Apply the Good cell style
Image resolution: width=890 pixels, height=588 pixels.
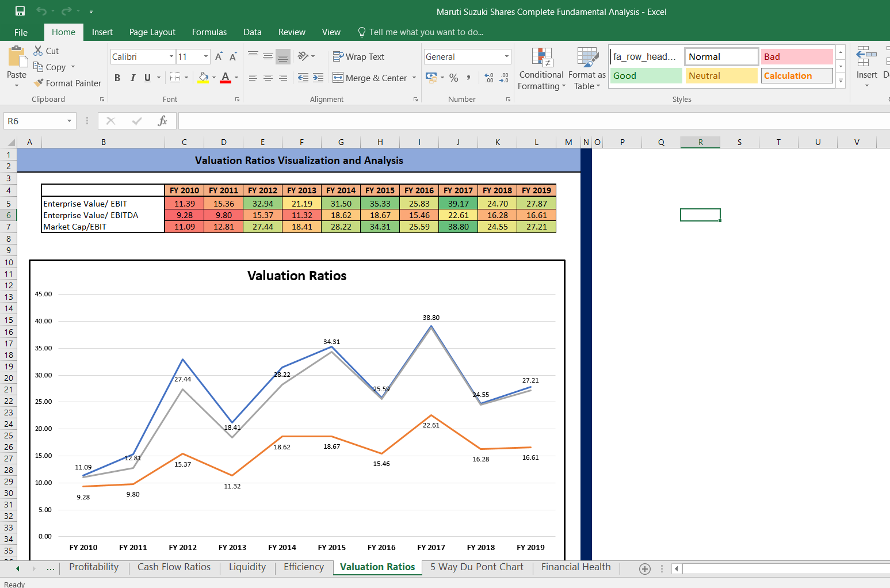pyautogui.click(x=646, y=75)
